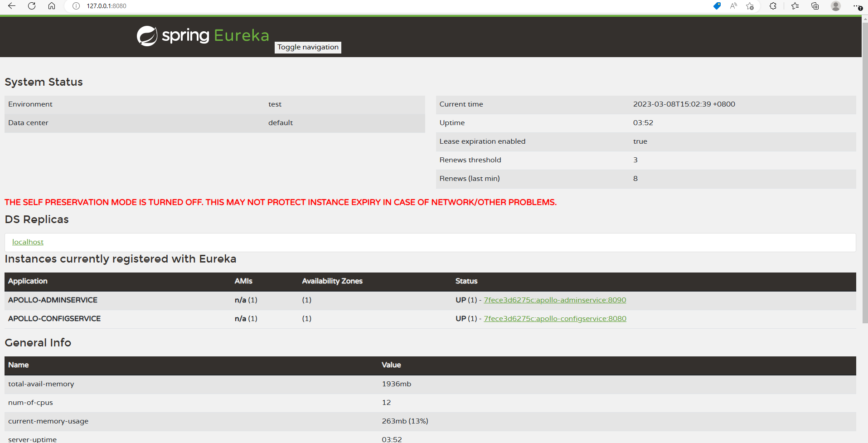868x443 pixels.
Task: Reload the page with the refresh icon
Action: tap(32, 6)
